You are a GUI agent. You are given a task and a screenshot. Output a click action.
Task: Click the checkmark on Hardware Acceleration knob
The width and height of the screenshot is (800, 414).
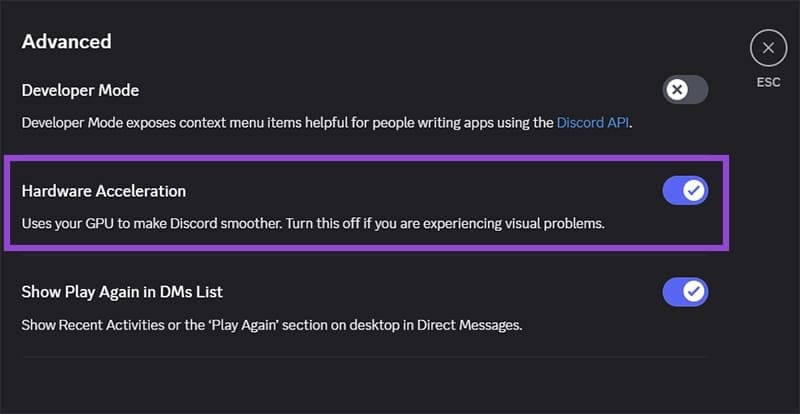(694, 190)
